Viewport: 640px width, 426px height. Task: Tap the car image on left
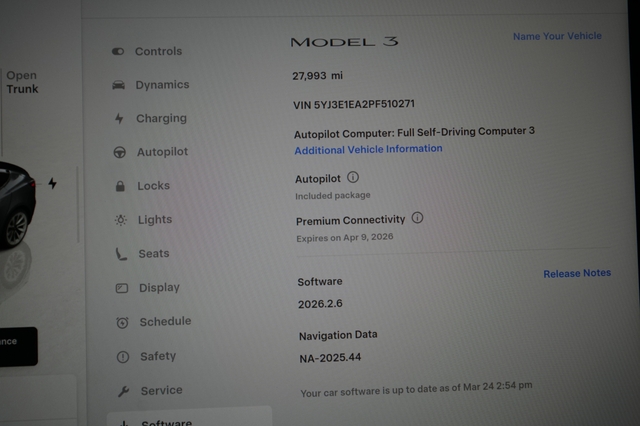click(18, 206)
